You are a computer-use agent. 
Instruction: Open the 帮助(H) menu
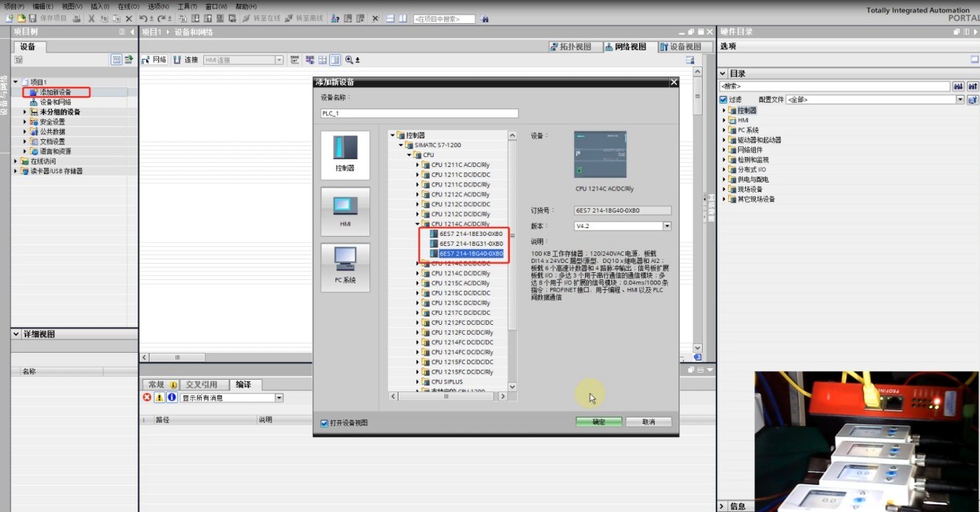[x=246, y=6]
